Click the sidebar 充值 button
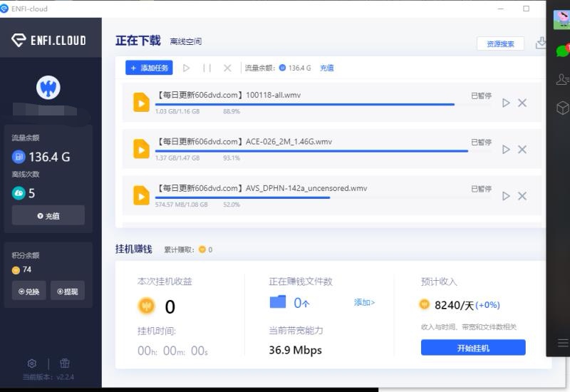 (x=48, y=216)
